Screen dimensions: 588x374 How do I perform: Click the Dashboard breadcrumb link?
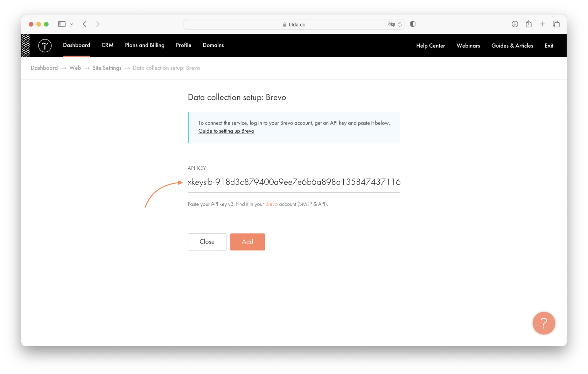[44, 68]
